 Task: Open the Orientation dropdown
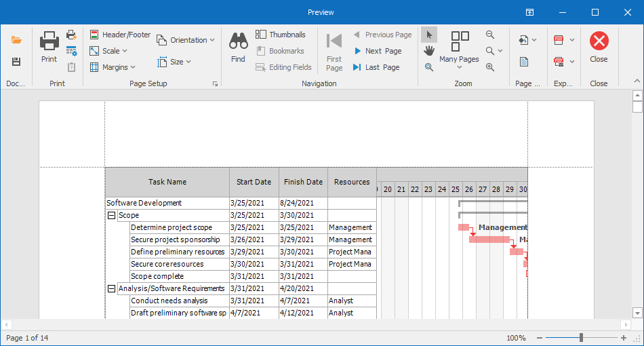coord(186,40)
